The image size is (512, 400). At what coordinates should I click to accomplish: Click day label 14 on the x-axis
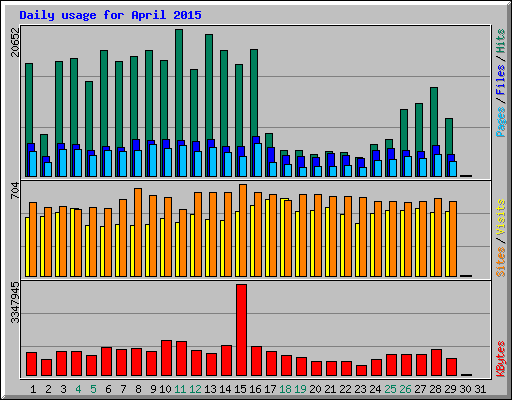click(x=225, y=389)
